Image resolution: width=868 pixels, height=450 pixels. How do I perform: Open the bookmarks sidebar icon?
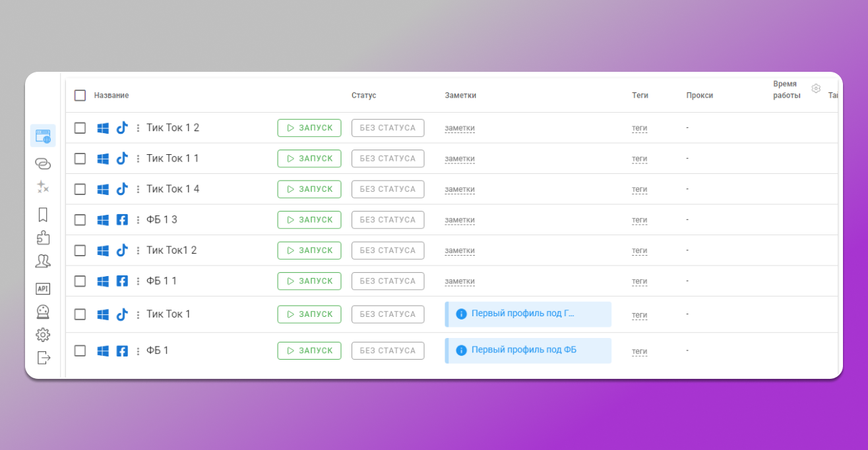pos(43,214)
